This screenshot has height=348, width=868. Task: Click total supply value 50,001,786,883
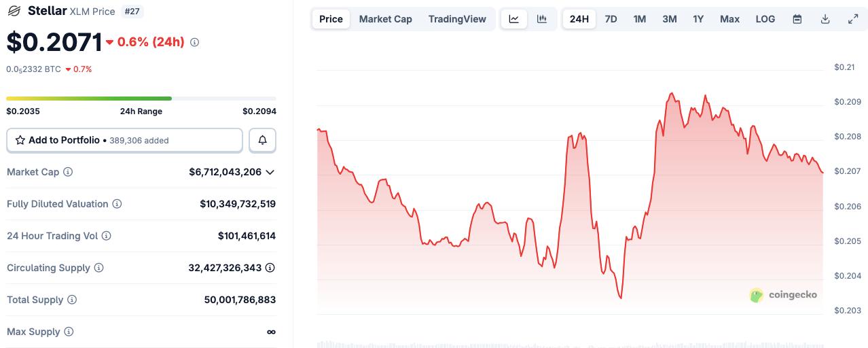240,300
